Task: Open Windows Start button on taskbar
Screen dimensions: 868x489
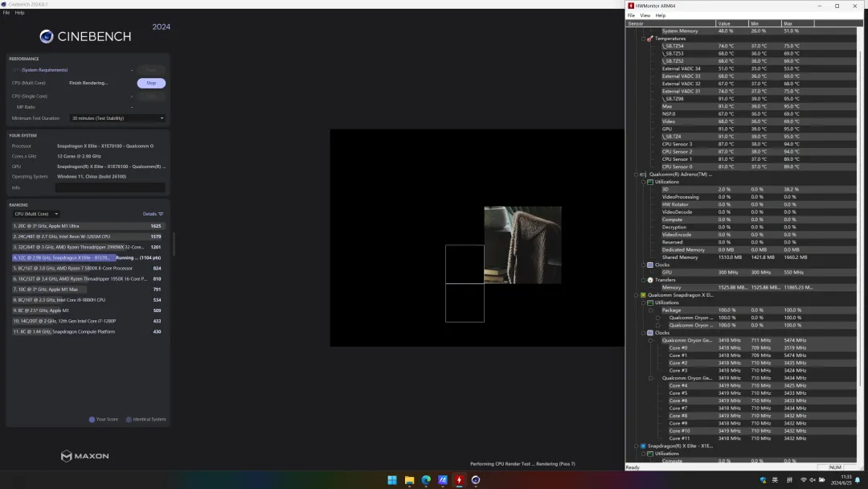Action: click(391, 480)
